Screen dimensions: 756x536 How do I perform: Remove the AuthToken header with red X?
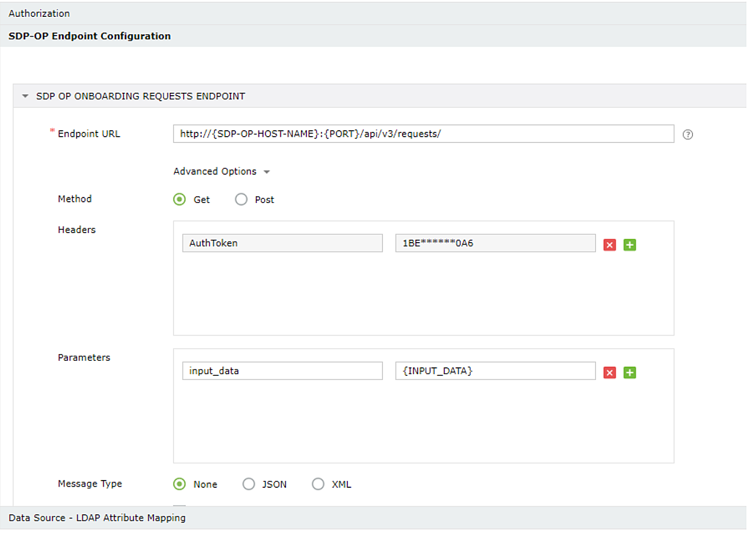click(610, 245)
